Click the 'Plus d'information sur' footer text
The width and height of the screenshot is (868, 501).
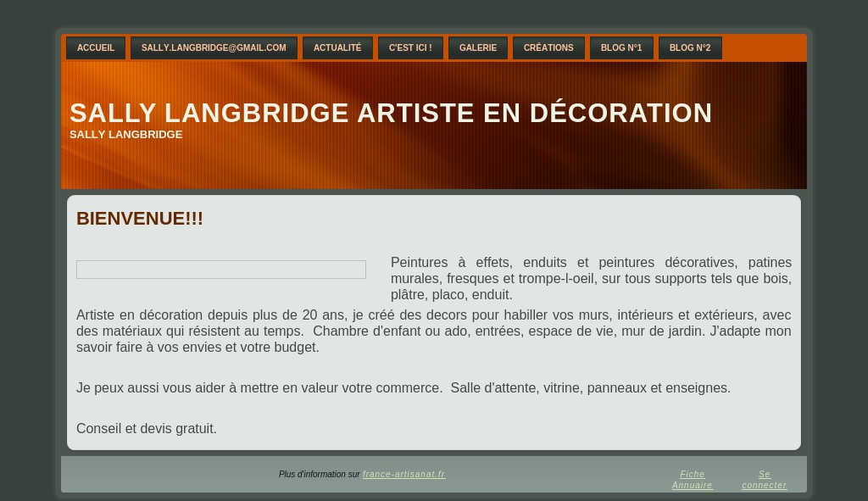tap(320, 475)
